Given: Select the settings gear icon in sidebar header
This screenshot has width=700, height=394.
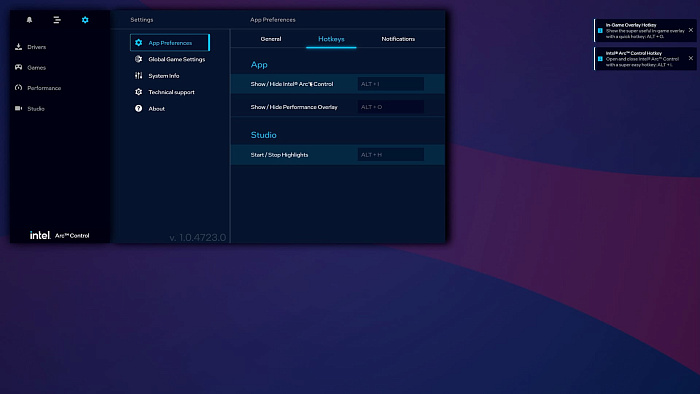Looking at the screenshot, I should [85, 20].
